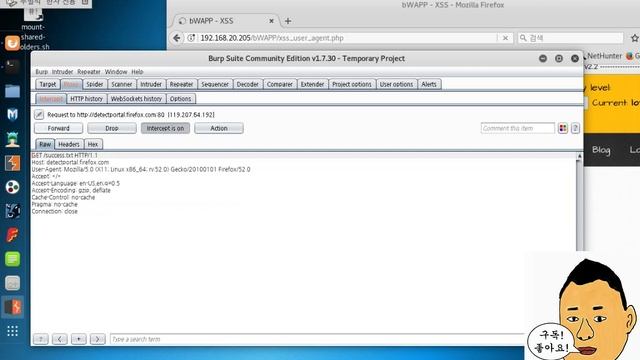Image resolution: width=640 pixels, height=360 pixels.
Task: Click the Type a search term field
Action: [x=317, y=339]
